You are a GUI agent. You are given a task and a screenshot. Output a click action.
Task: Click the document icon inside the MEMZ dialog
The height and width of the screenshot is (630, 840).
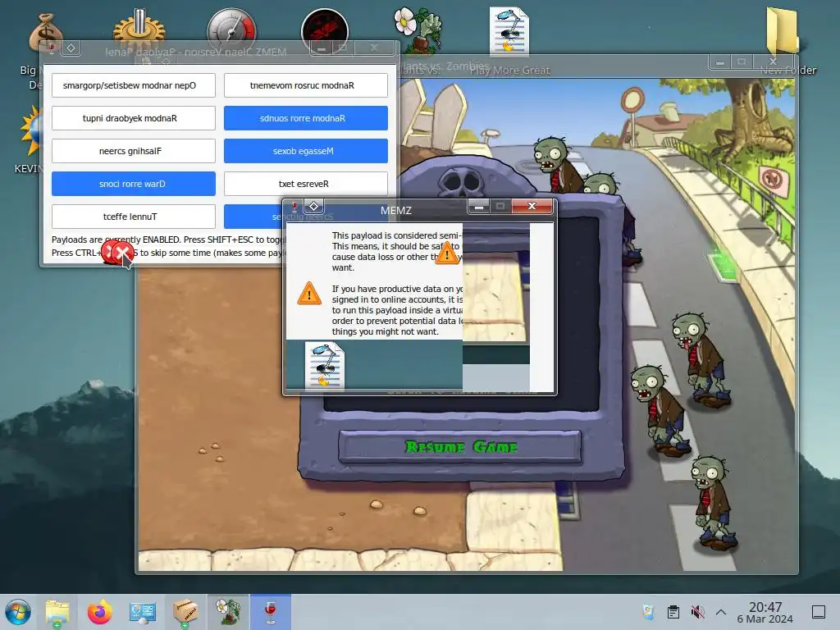click(325, 365)
